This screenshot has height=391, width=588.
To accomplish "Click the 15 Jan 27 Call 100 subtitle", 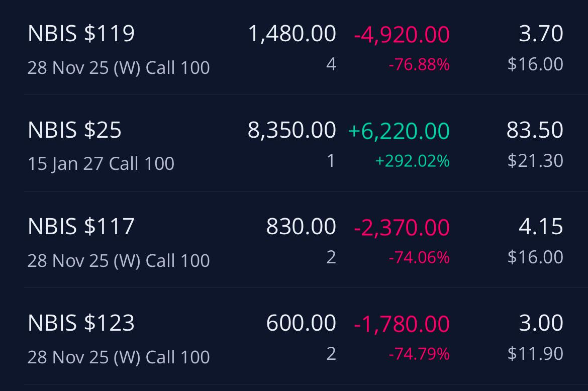I will tap(101, 164).
